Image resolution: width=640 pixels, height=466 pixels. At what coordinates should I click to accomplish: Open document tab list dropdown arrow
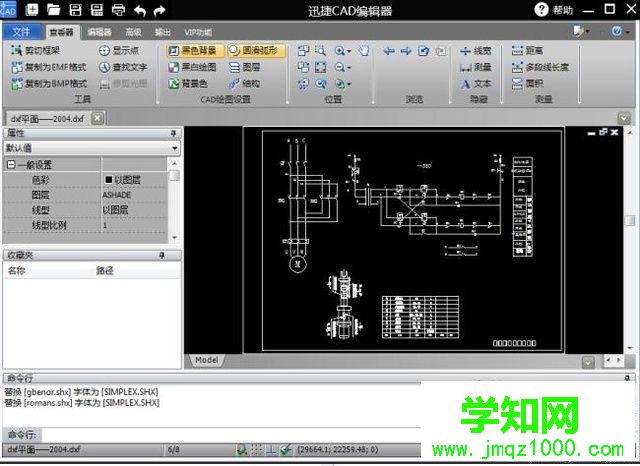click(624, 118)
